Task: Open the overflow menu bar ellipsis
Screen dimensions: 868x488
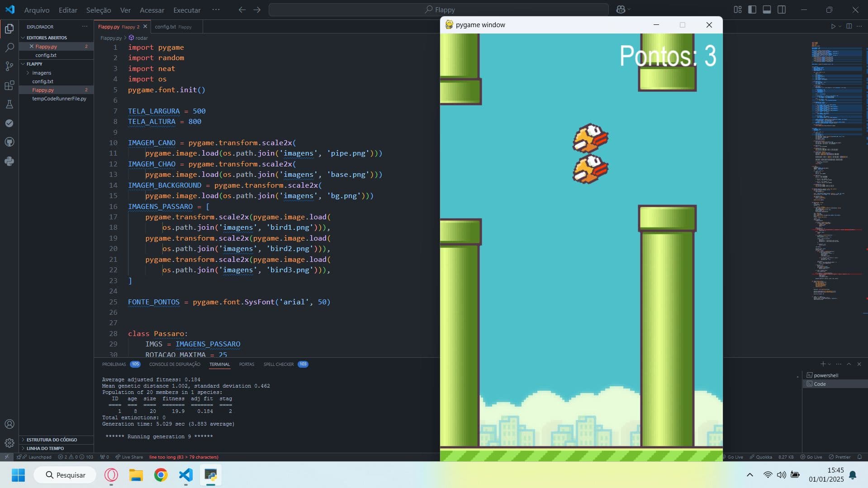Action: pyautogui.click(x=216, y=9)
